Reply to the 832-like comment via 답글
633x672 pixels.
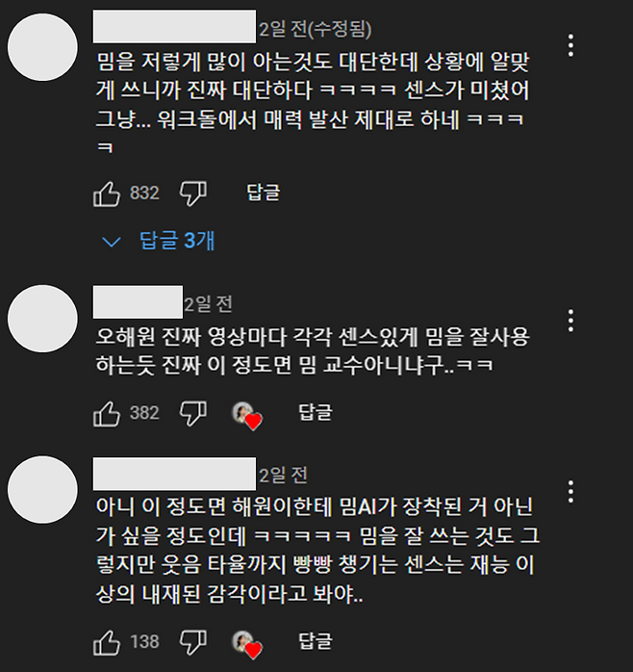(264, 193)
